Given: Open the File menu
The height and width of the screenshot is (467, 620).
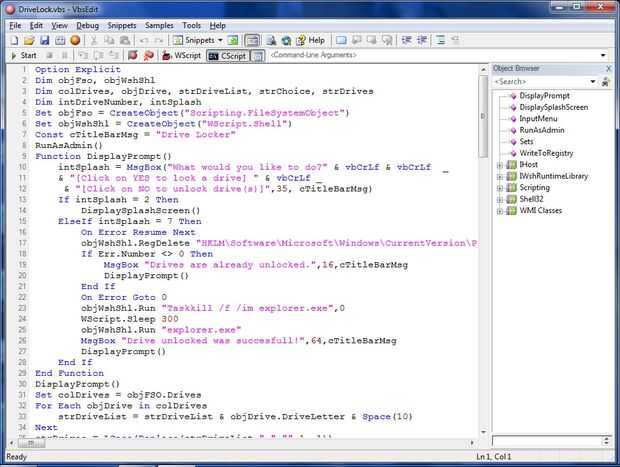Looking at the screenshot, I should tap(15, 25).
